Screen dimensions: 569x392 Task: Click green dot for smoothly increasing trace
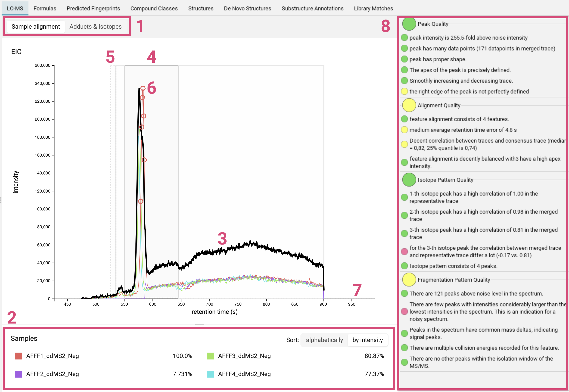pos(404,81)
